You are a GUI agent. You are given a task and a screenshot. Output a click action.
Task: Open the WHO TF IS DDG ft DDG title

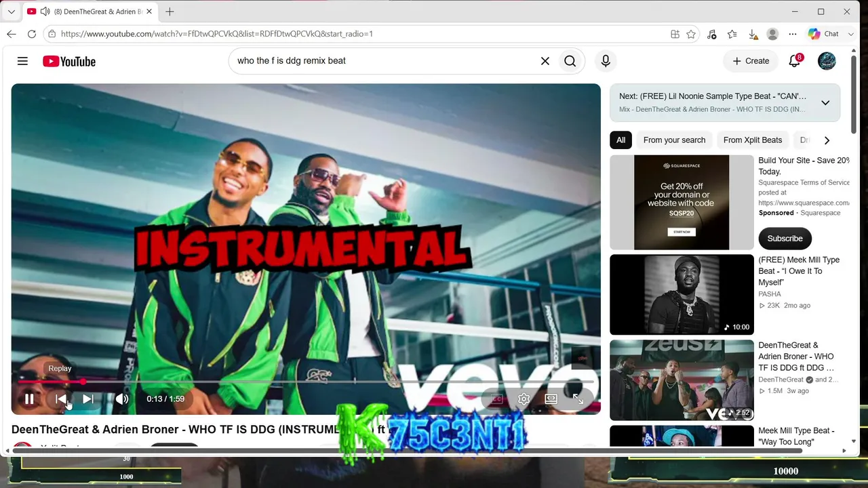[796, 357]
